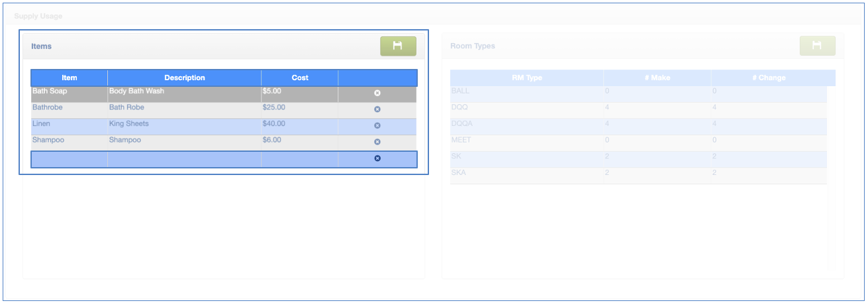This screenshot has width=868, height=303.
Task: Click the Cost column header
Action: (x=300, y=78)
